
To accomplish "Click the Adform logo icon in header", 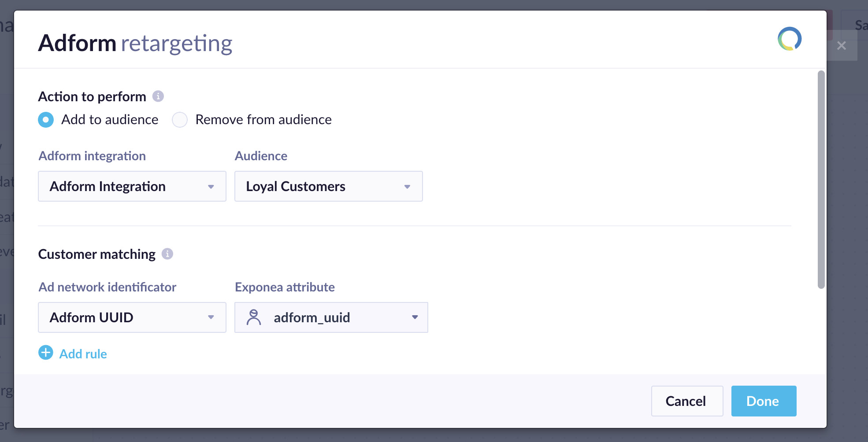I will pos(790,39).
